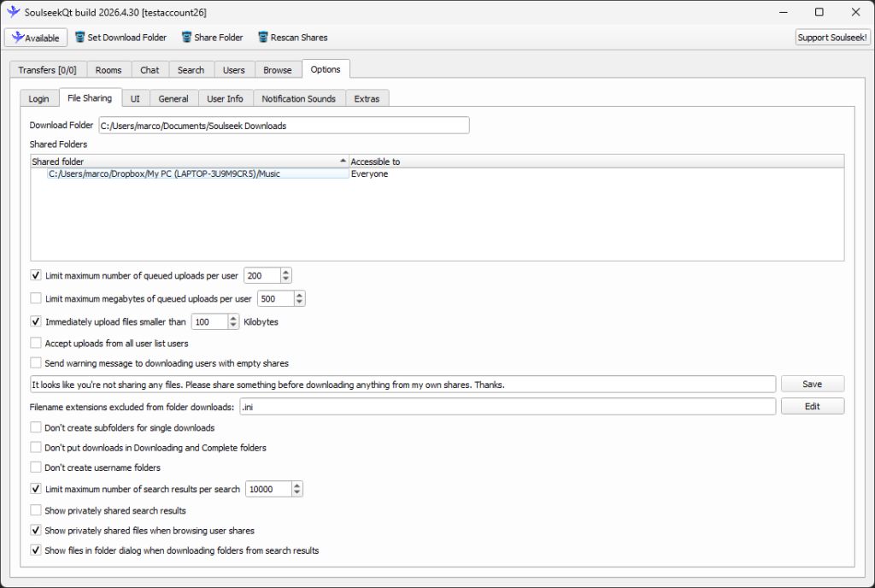Select the Options tab
This screenshot has height=588, width=875.
coord(326,69)
